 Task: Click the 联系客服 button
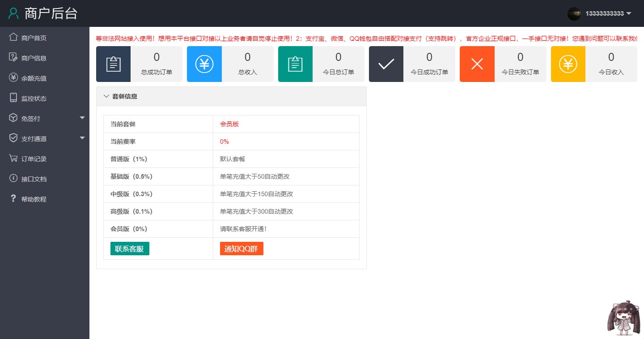tap(129, 248)
